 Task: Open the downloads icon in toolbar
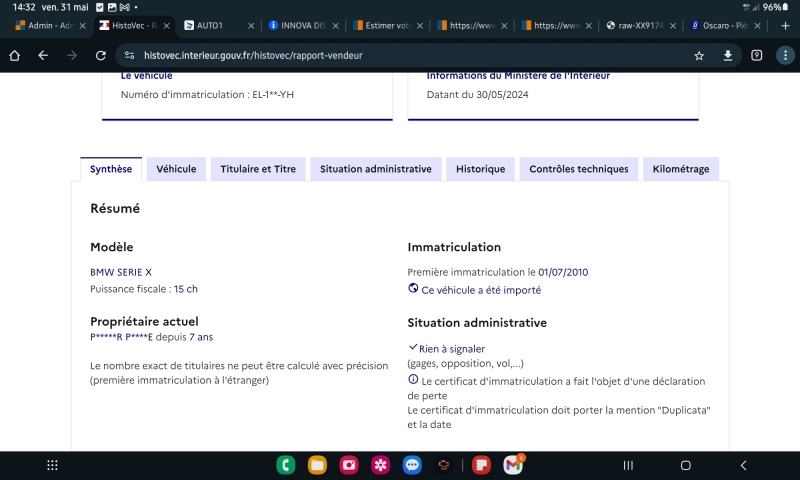coord(728,56)
